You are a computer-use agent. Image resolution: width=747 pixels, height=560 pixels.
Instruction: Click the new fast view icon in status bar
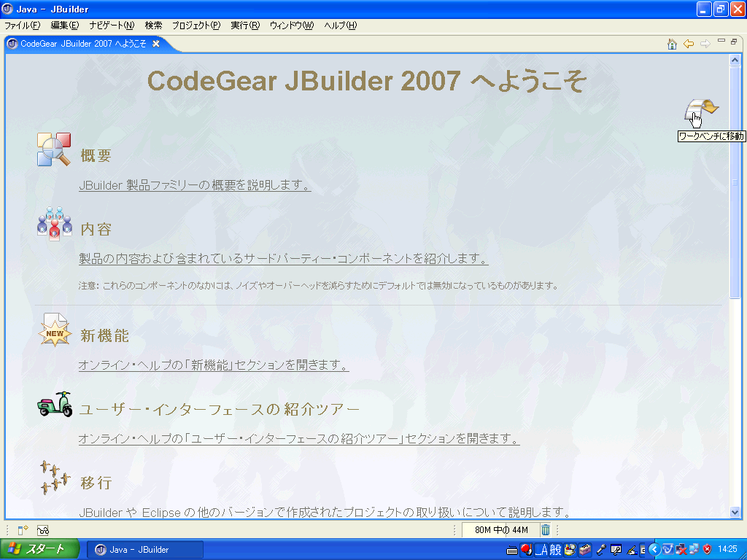pyautogui.click(x=23, y=530)
